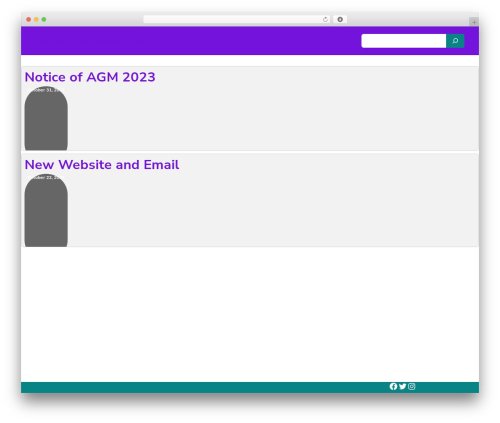Open the Facebook icon in footer
Image resolution: width=500 pixels, height=423 pixels.
(x=393, y=386)
